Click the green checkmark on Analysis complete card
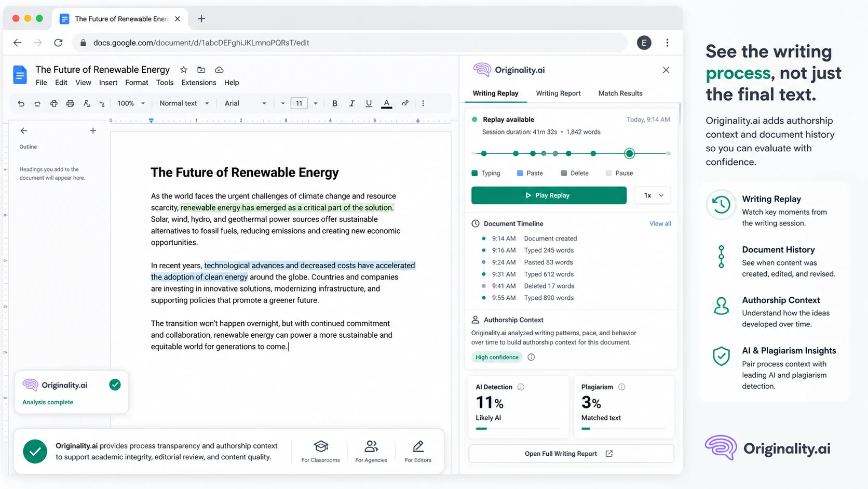The image size is (868, 489). [x=115, y=385]
